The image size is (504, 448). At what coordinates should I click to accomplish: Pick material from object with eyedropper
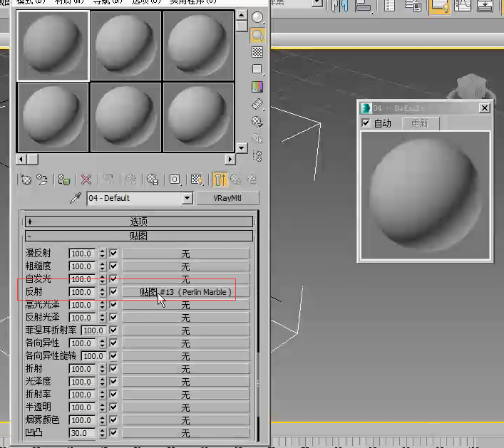(76, 198)
